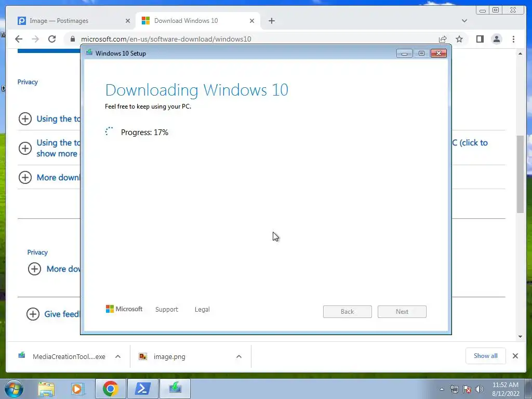Click the page vertical scrollbar thumb
The width and height of the screenshot is (532, 399).
[x=520, y=174]
